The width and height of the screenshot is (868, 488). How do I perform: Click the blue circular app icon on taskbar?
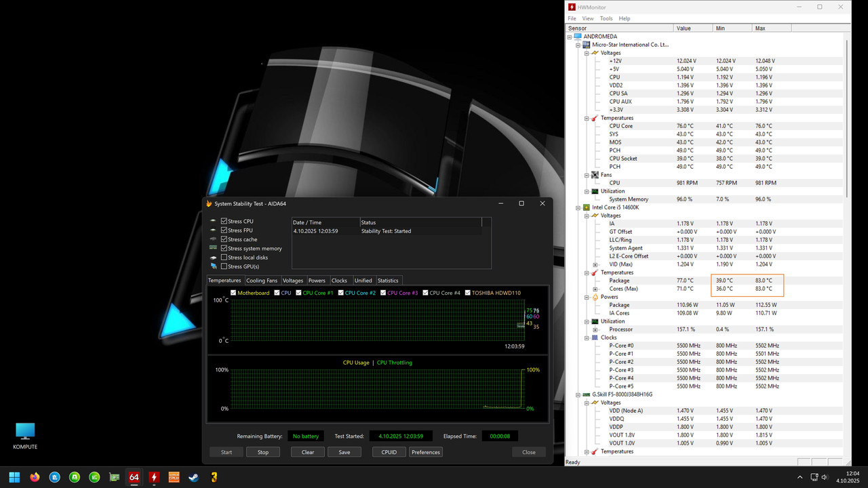tap(54, 477)
